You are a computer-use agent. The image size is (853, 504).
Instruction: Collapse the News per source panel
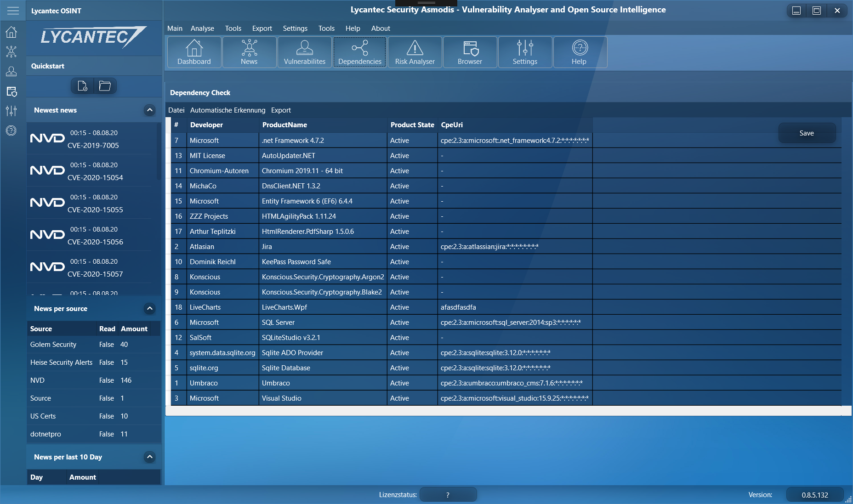point(149,308)
